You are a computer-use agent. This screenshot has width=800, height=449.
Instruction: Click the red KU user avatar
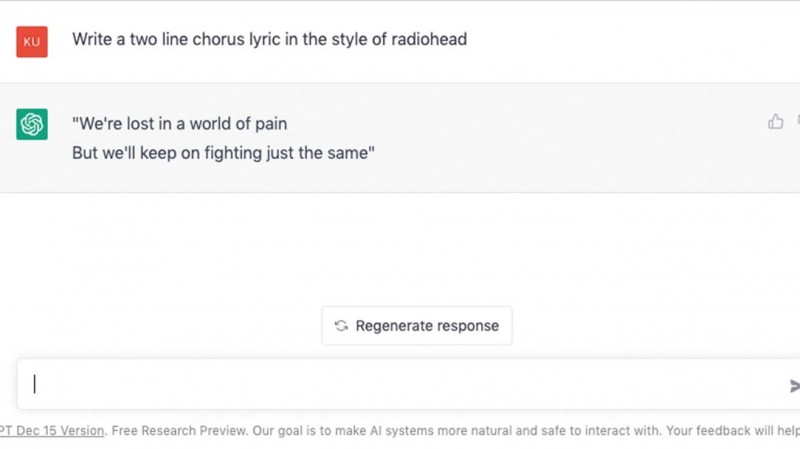(32, 42)
